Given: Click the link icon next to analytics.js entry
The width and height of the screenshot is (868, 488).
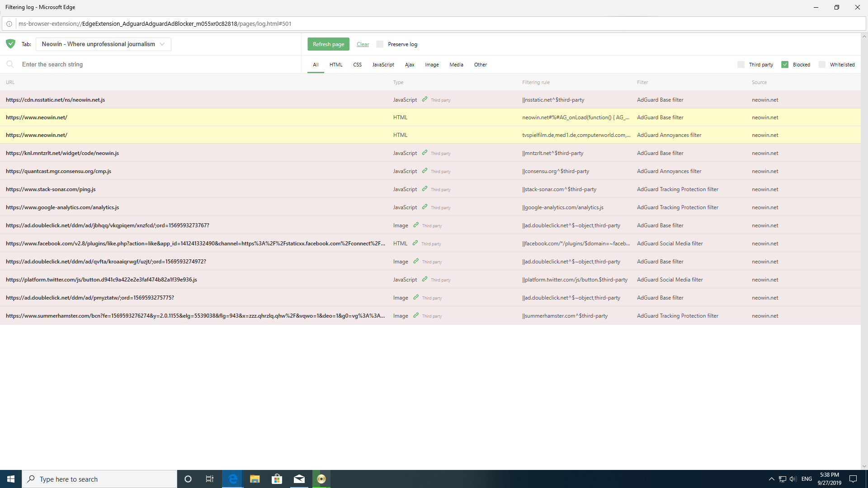Looking at the screenshot, I should (x=425, y=207).
